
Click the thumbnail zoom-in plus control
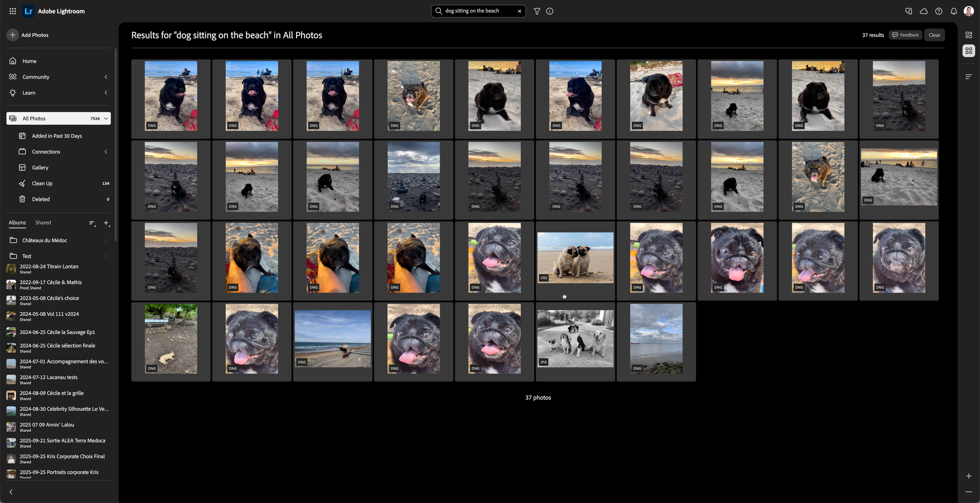coord(969,476)
